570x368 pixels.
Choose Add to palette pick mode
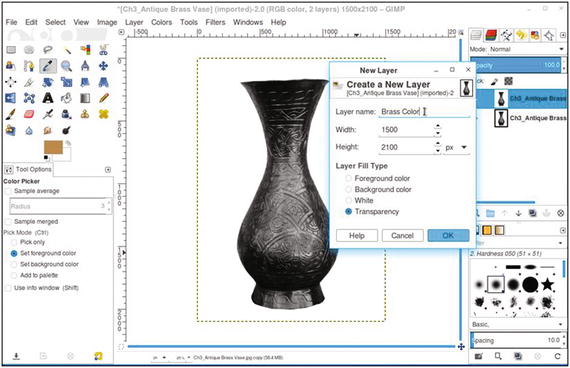pos(14,275)
